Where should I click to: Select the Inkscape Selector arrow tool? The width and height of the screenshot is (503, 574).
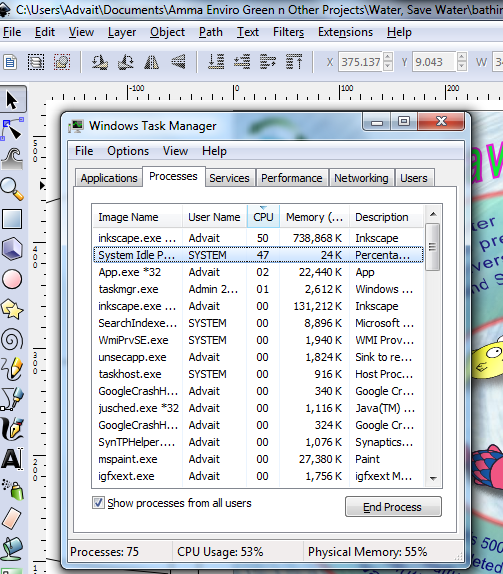12,100
